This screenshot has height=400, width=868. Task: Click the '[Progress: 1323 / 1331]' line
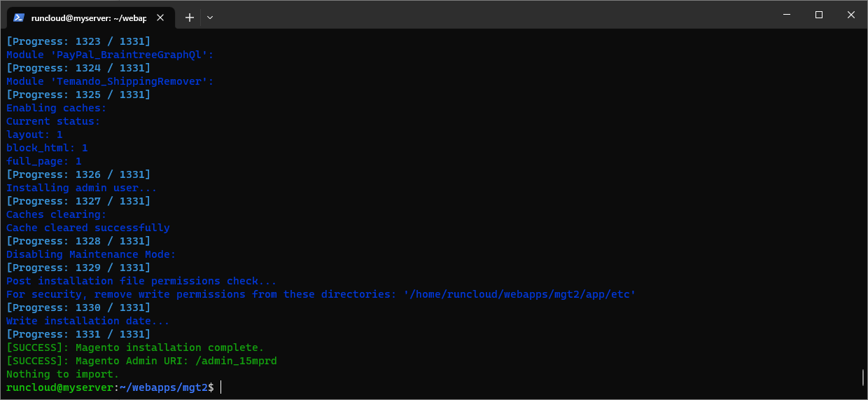pos(78,41)
